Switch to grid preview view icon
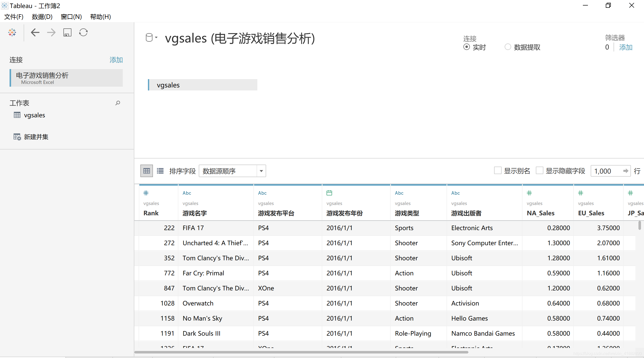Image resolution: width=644 pixels, height=358 pixels. coord(146,171)
